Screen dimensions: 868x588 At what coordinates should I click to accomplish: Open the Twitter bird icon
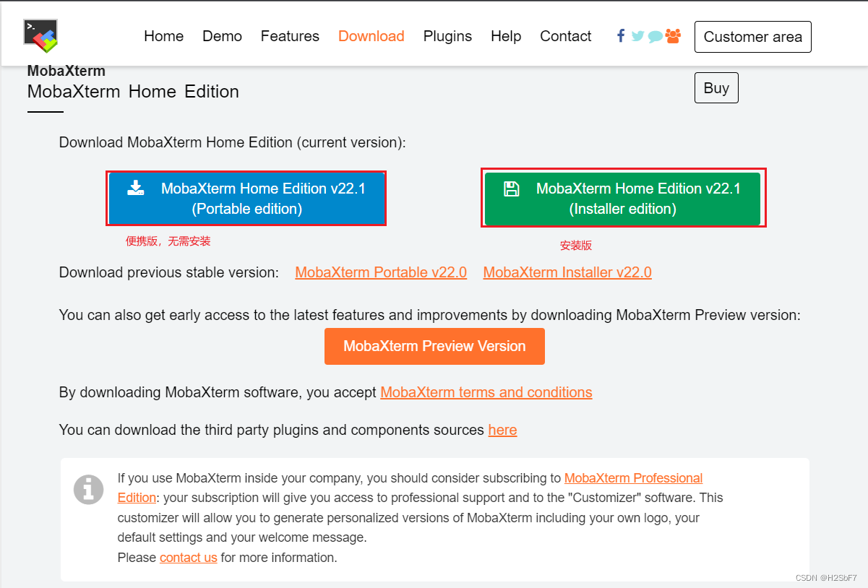(x=637, y=35)
